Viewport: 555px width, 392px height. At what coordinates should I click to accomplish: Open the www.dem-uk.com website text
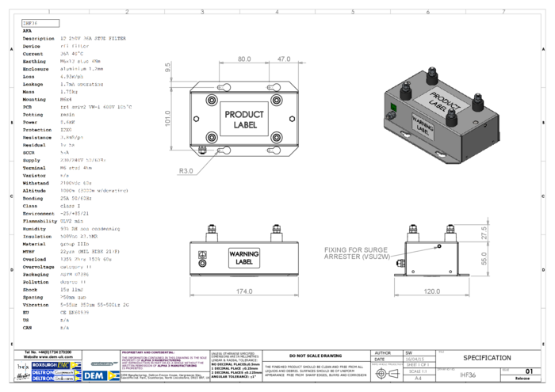(55, 356)
